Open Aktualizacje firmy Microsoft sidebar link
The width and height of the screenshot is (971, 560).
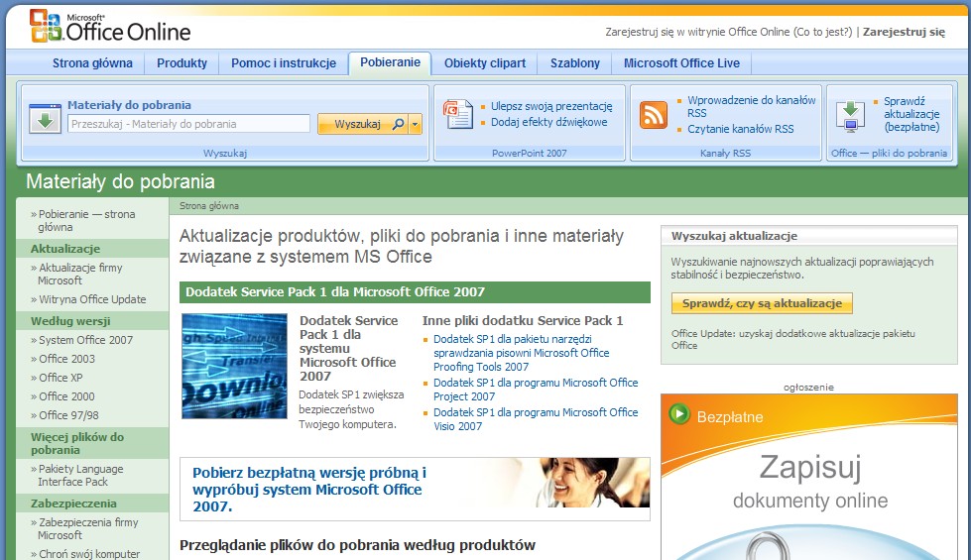pyautogui.click(x=80, y=274)
